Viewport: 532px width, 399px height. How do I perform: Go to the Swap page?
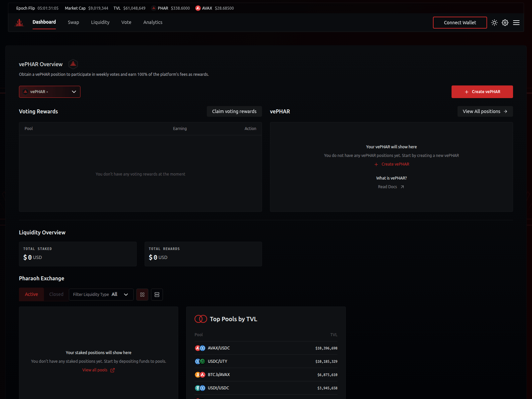pos(73,22)
